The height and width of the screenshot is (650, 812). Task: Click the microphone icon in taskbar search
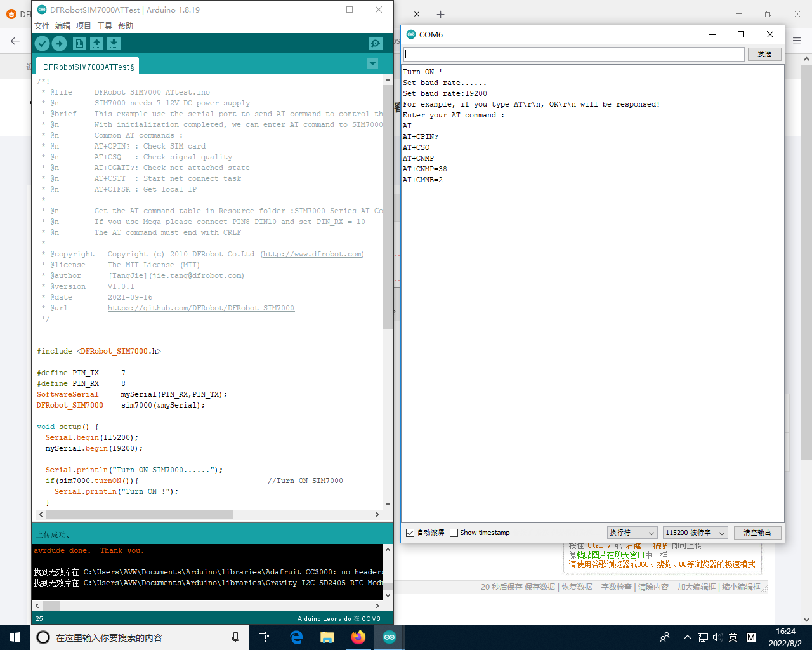pos(235,637)
